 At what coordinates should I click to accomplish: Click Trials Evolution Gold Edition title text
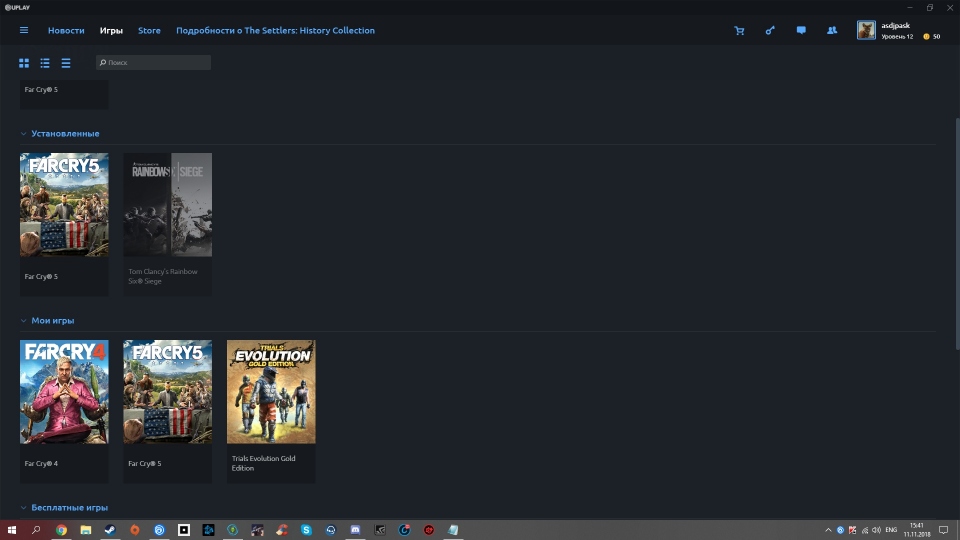[x=263, y=463]
